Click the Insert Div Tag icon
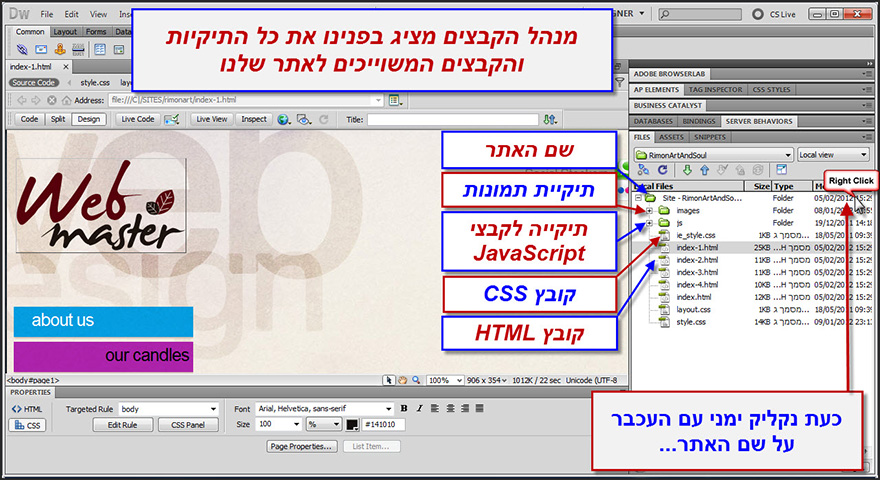This screenshot has height=480, width=880. (x=118, y=49)
